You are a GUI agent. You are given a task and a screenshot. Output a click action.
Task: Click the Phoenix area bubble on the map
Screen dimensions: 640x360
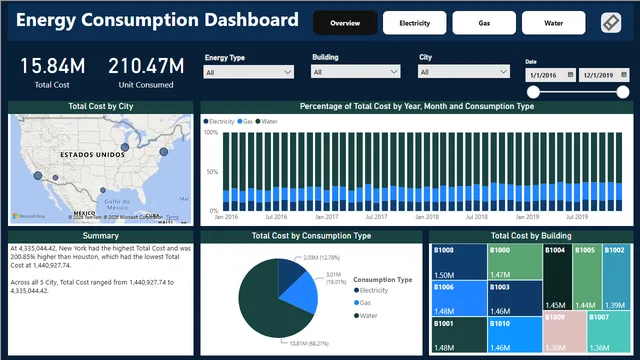point(56,178)
